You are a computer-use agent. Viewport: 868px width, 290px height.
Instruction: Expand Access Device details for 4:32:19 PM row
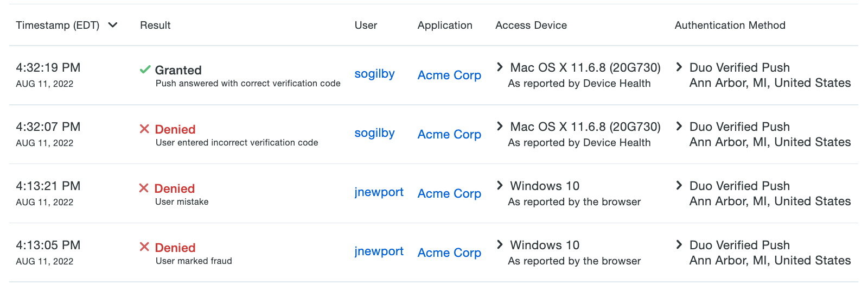coord(500,67)
